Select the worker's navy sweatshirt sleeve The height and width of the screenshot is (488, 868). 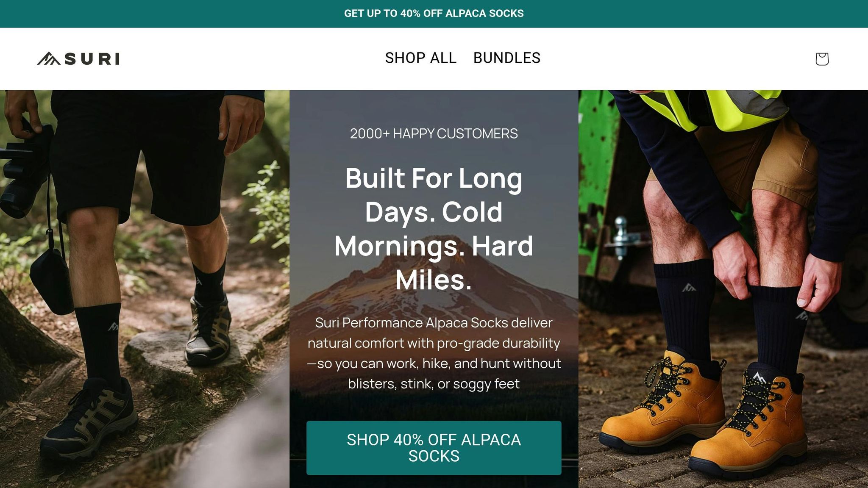click(678, 178)
